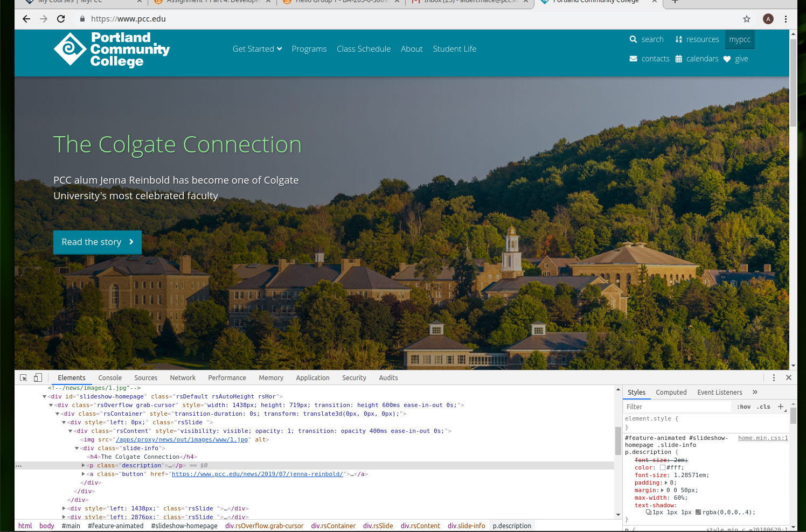Click the Read the story button
This screenshot has width=806, height=532.
tap(98, 242)
